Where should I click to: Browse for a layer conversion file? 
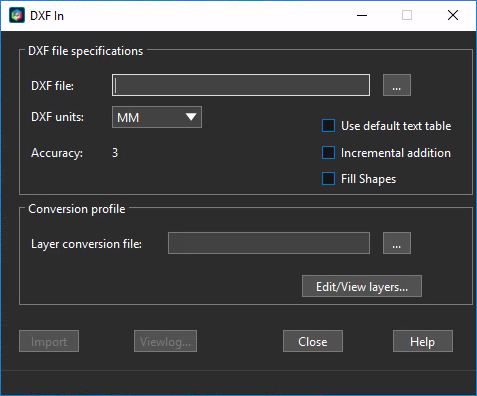[x=397, y=243]
